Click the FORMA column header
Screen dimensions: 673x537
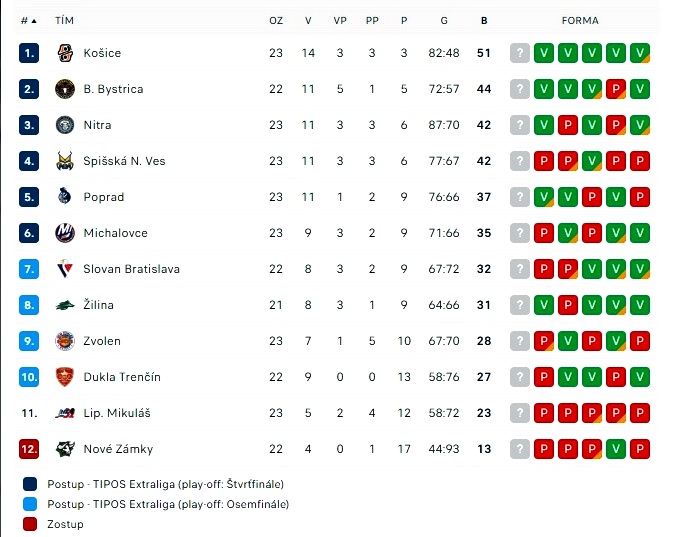coord(580,21)
